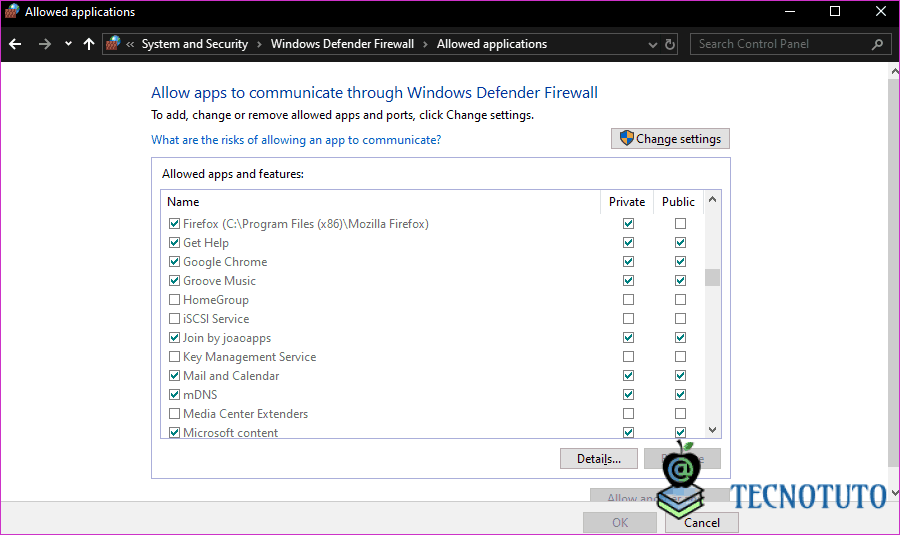Viewport: 900px width, 535px height.
Task: Toggle mDNS Public checkbox
Action: tap(680, 394)
